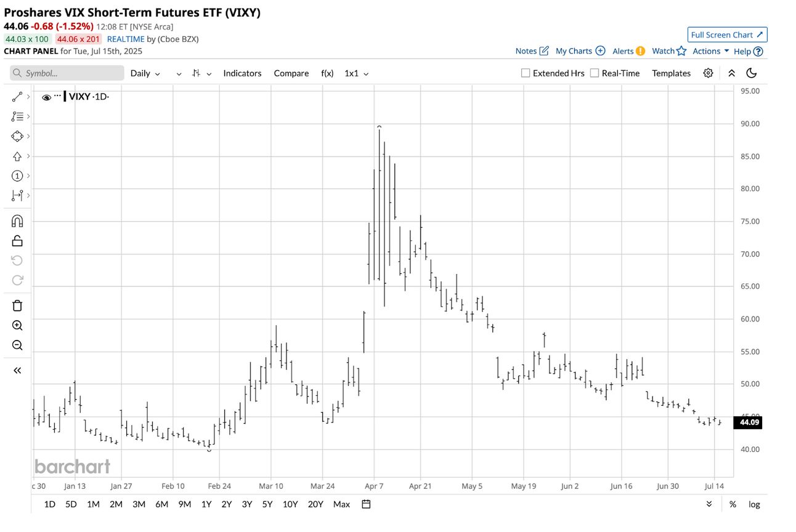Screen dimensions: 796x532
Task: Expand Fibonacci tool options arrow
Action: 28,116
